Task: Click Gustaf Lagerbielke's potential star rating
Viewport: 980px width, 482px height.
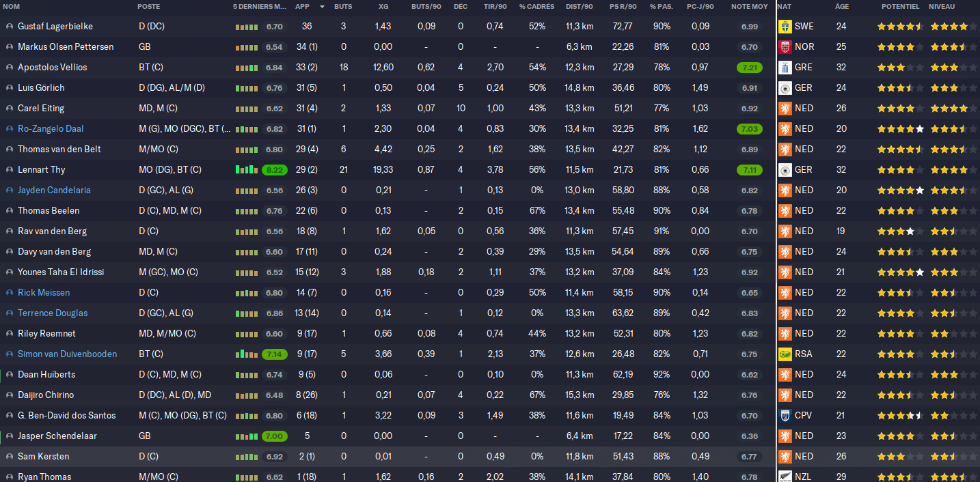Action: (x=900, y=27)
